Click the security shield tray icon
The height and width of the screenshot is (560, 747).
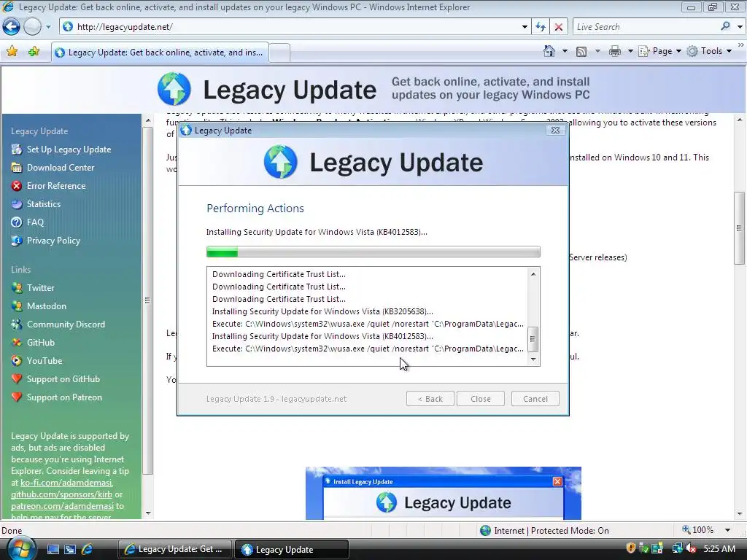point(631,548)
